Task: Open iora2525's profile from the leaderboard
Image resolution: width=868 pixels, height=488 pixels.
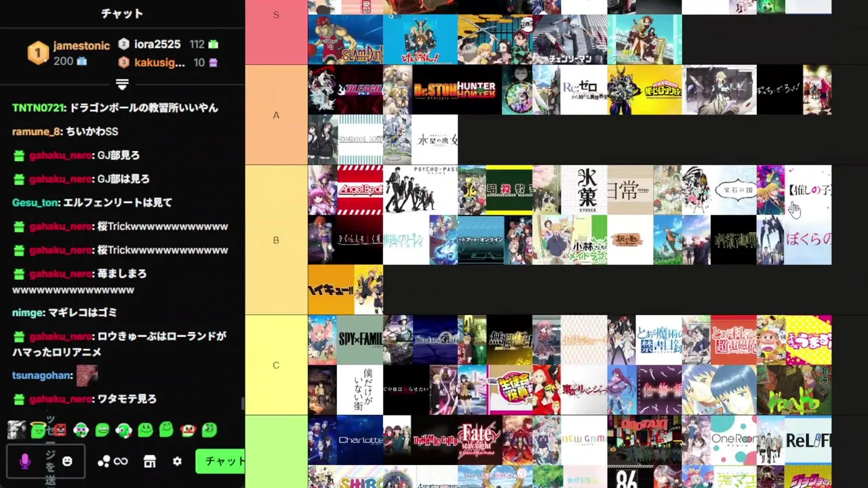Action: 157,44
